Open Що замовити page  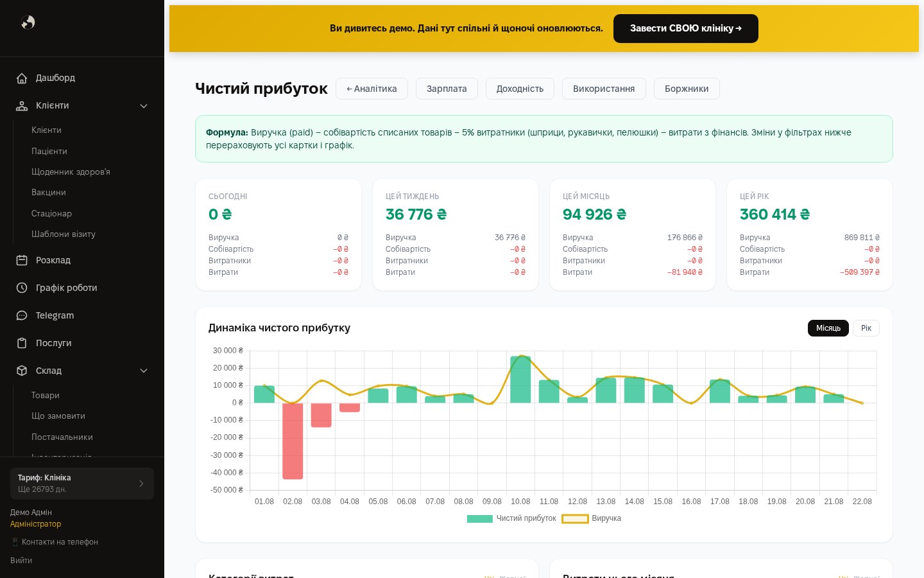58,416
